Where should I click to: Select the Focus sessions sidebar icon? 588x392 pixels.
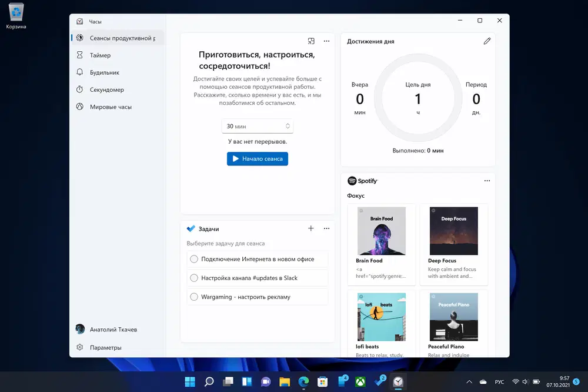[79, 38]
